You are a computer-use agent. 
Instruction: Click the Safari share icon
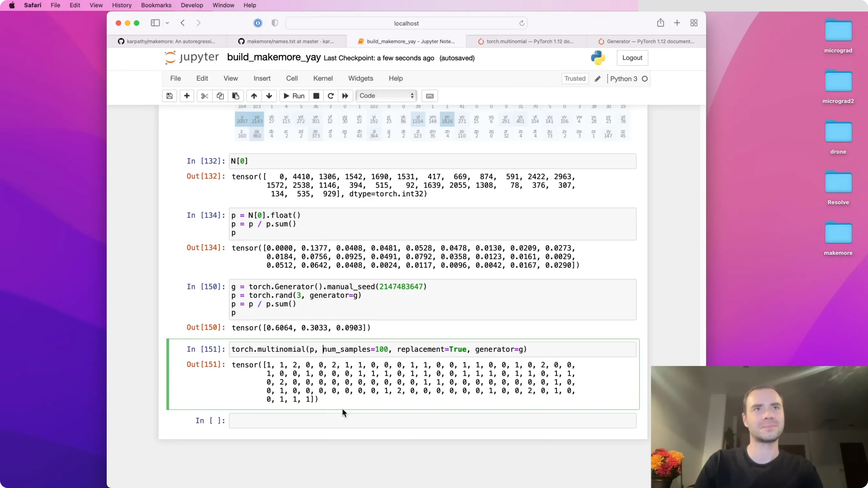coord(660,23)
